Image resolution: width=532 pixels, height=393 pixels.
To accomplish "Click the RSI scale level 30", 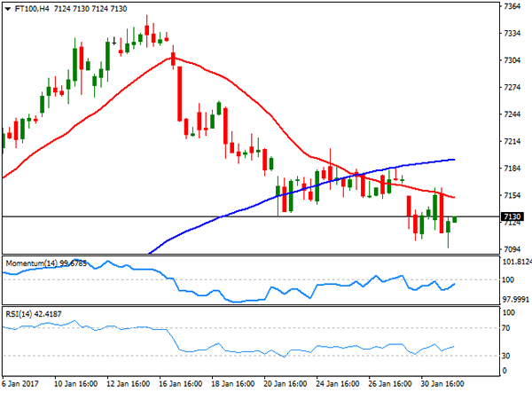I will [506, 356].
